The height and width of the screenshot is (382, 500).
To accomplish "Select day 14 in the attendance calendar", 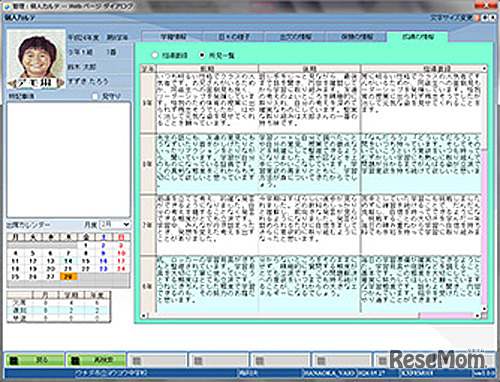I will coord(68,261).
